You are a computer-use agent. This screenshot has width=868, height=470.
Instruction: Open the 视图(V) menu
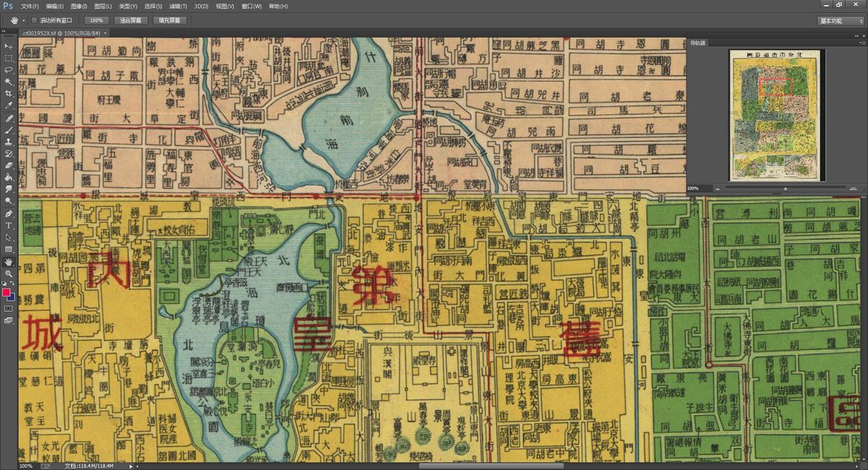point(225,6)
